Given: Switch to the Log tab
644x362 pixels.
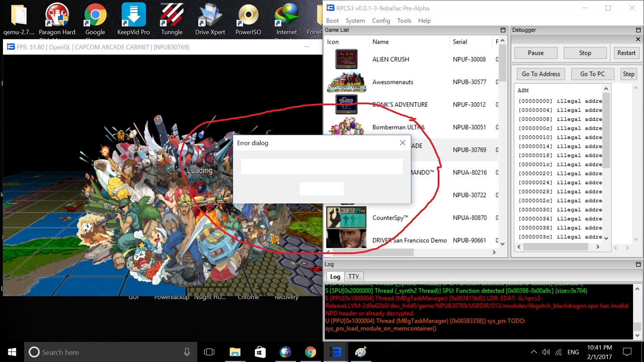Looking at the screenshot, I should tap(335, 277).
